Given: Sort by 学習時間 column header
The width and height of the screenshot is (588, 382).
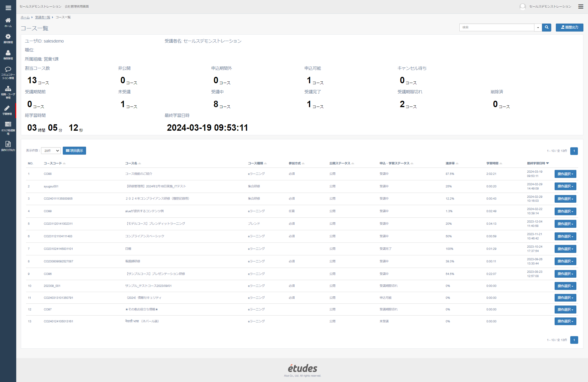Looking at the screenshot, I should click(494, 163).
